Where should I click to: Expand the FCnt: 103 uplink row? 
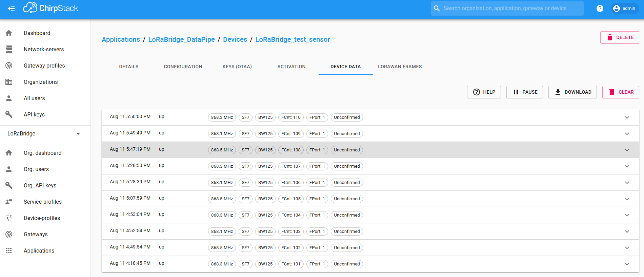click(627, 232)
